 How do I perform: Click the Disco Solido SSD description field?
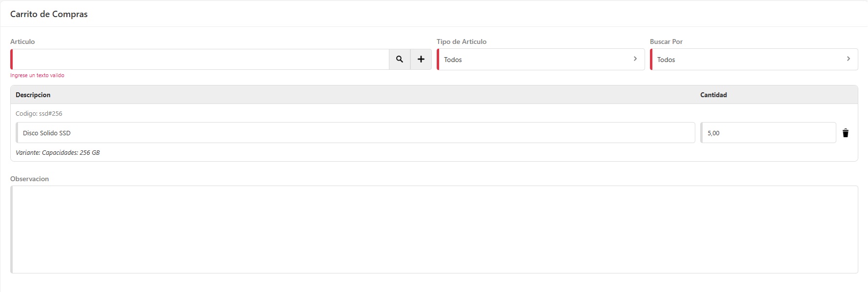(x=355, y=133)
